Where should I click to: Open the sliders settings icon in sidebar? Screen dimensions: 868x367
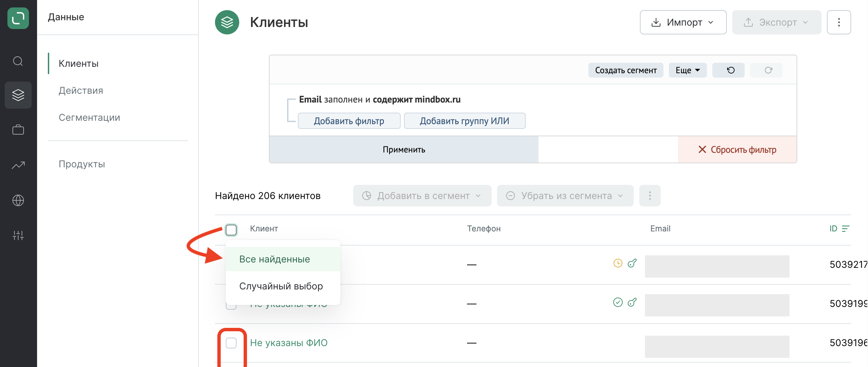coord(18,235)
